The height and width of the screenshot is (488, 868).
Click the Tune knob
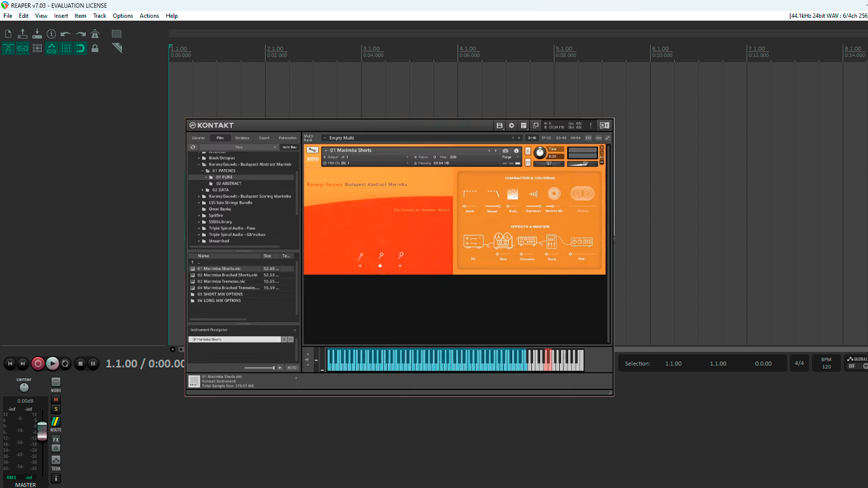[x=539, y=152]
